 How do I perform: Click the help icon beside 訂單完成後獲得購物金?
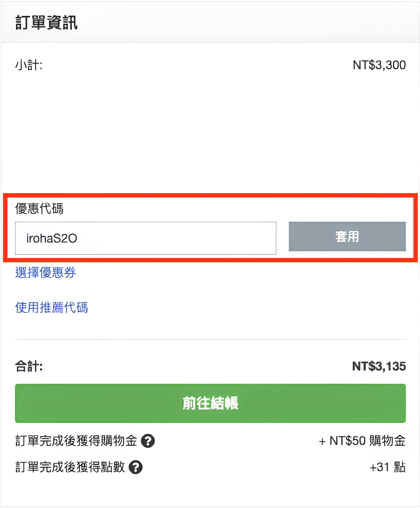(148, 441)
